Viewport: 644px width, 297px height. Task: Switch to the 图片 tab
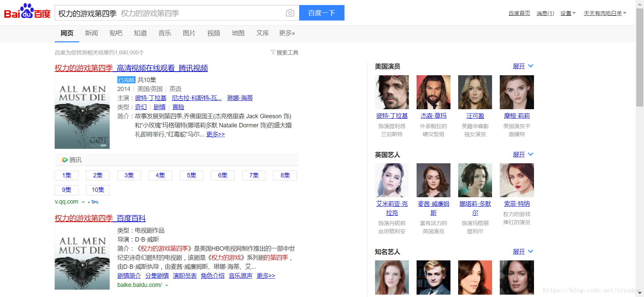(x=189, y=33)
